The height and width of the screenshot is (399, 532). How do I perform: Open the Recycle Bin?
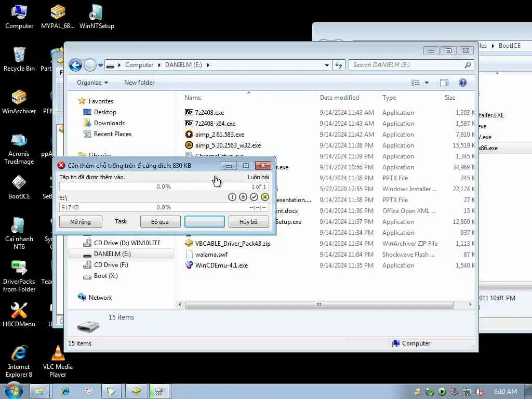tap(19, 59)
